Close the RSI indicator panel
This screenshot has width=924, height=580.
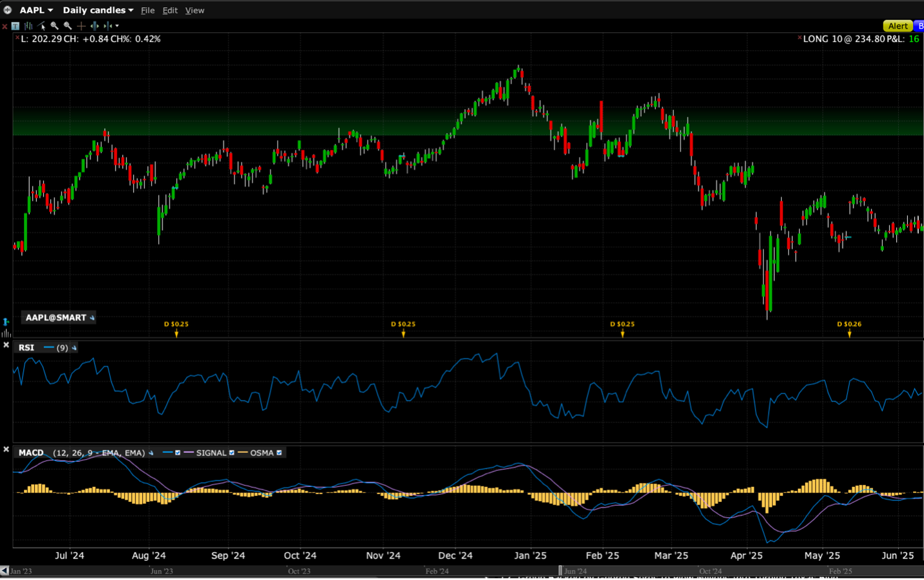(x=6, y=346)
